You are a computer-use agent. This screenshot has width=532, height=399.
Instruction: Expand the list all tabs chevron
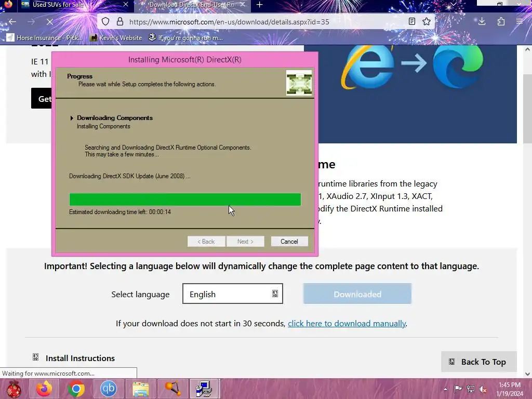(x=453, y=4)
